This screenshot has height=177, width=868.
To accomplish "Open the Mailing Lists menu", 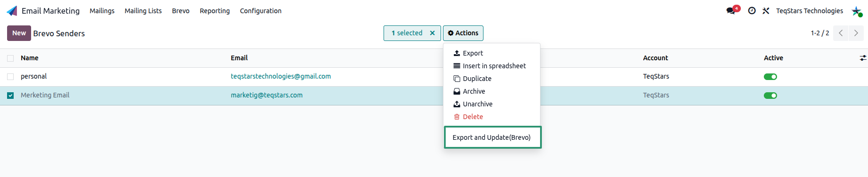I will 143,11.
